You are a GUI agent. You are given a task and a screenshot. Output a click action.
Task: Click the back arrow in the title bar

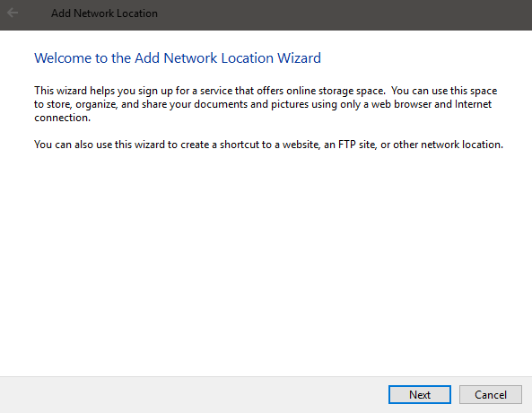13,13
